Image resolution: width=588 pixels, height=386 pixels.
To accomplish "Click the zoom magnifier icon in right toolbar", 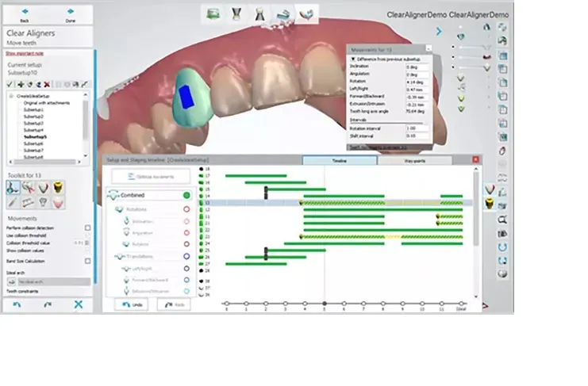I will [502, 219].
